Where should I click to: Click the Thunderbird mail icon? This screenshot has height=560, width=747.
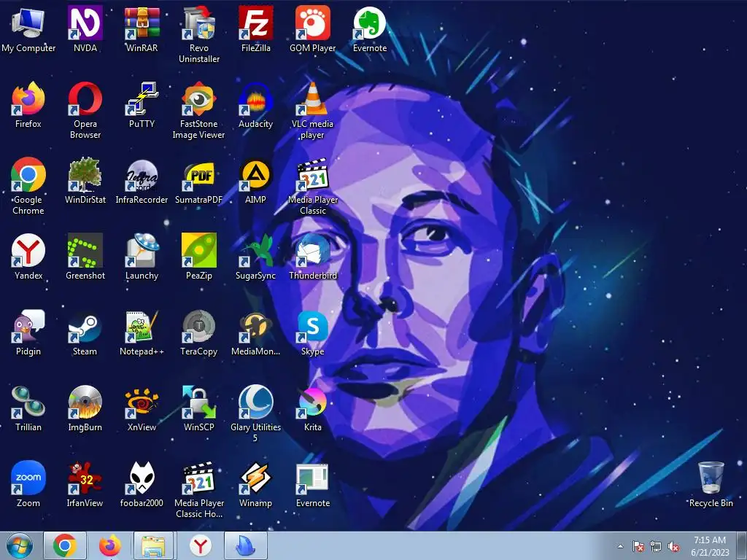[x=312, y=250]
